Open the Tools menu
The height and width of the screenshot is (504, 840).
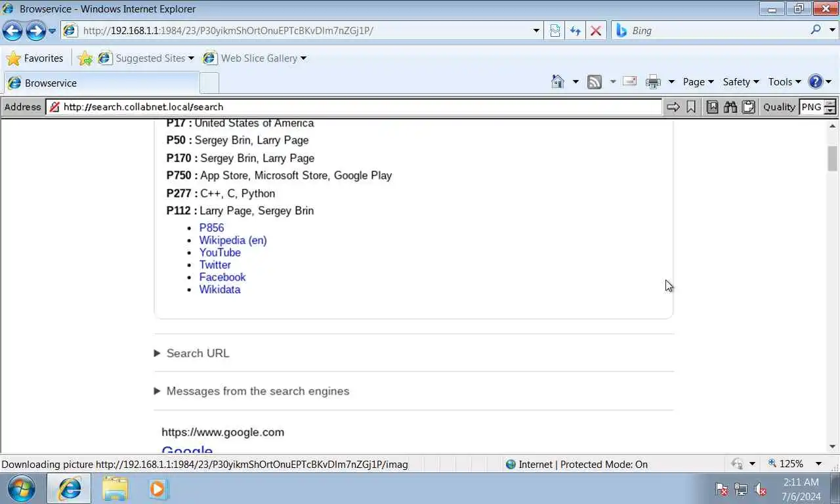tap(785, 82)
